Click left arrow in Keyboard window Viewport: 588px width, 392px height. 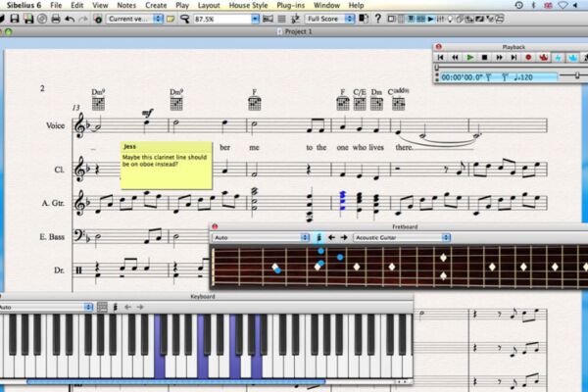[x=127, y=307]
